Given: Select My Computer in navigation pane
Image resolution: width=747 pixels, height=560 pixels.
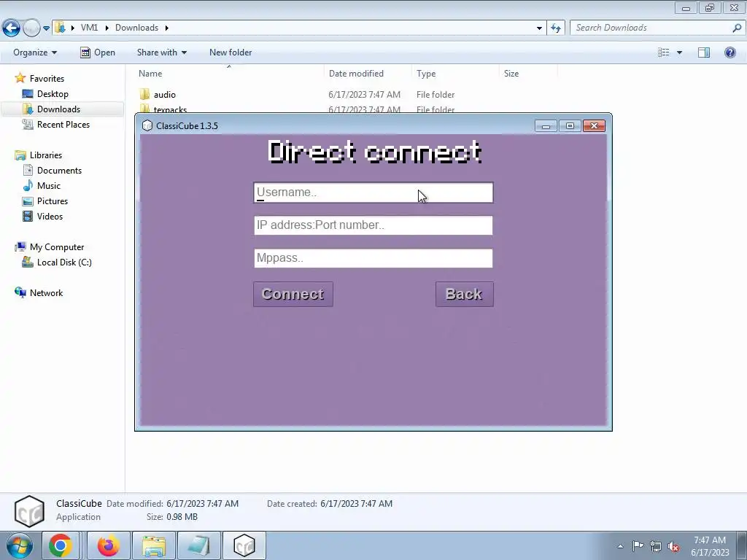Looking at the screenshot, I should point(57,247).
